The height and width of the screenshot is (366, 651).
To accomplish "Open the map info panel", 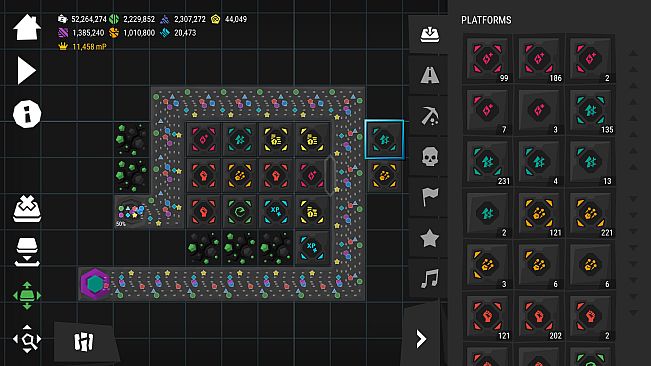I will [27, 114].
